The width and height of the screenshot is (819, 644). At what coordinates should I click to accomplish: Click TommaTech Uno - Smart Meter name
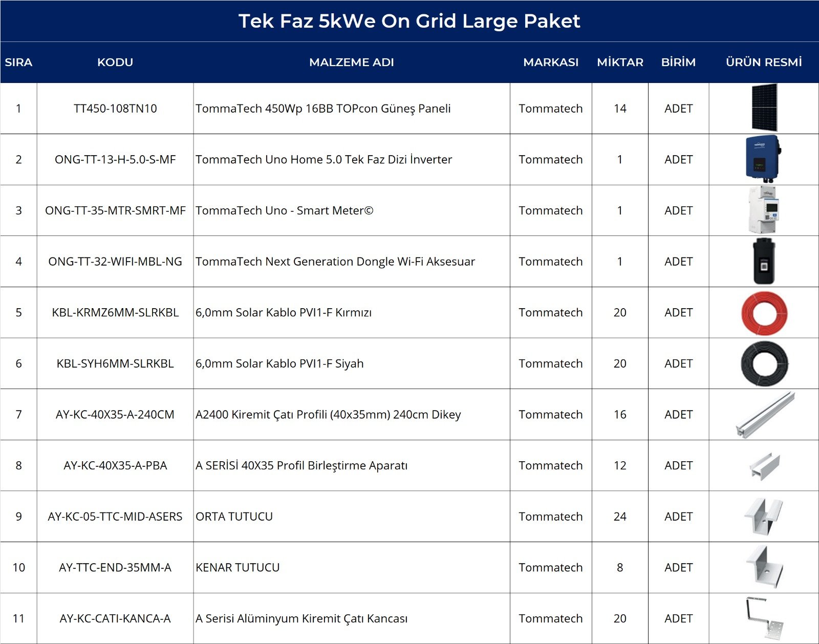pos(284,210)
